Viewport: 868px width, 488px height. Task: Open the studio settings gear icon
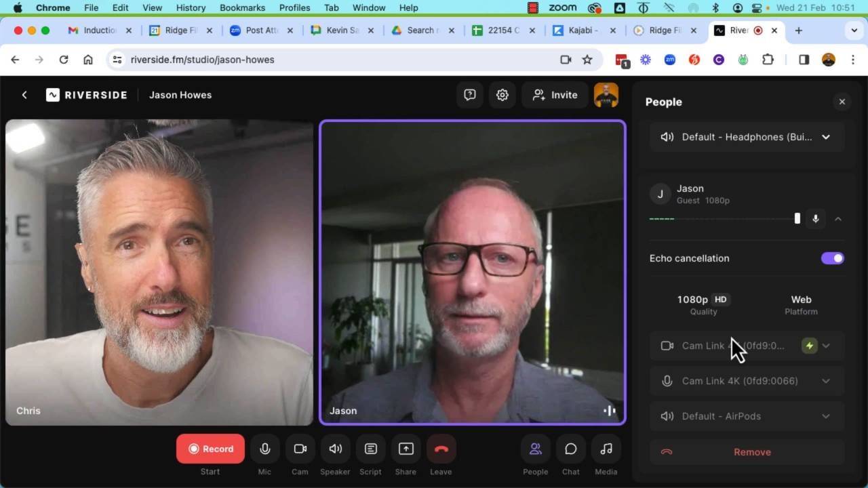coord(502,95)
